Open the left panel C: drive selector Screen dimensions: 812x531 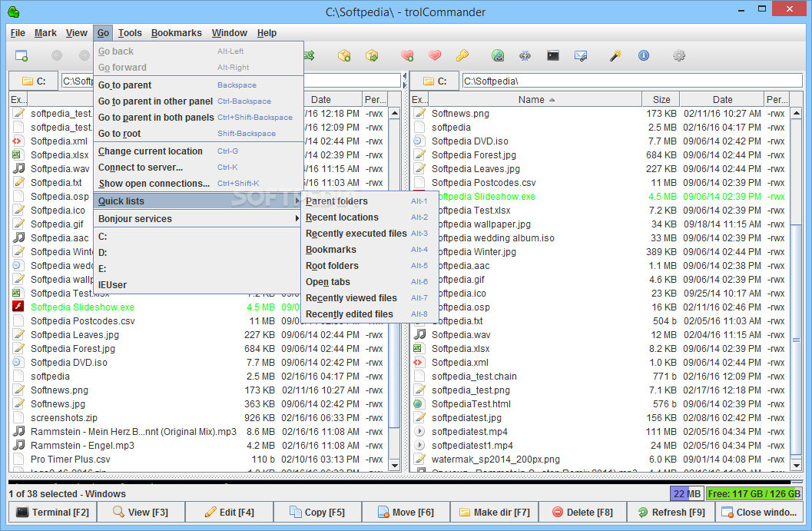[34, 81]
